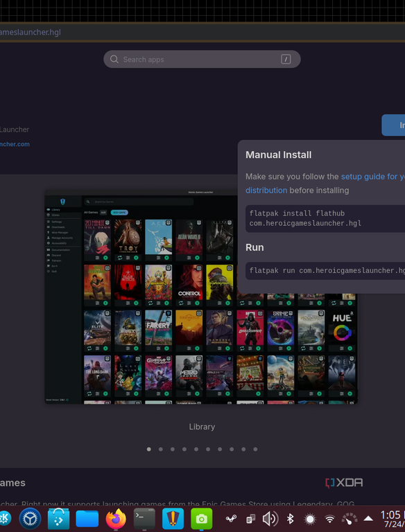
Task: Click the flatpak install command box
Action: (325, 218)
